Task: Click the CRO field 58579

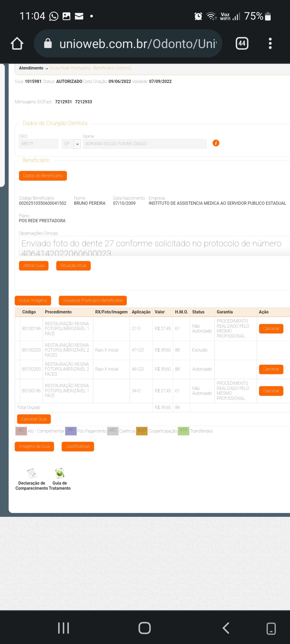Action: [38, 144]
